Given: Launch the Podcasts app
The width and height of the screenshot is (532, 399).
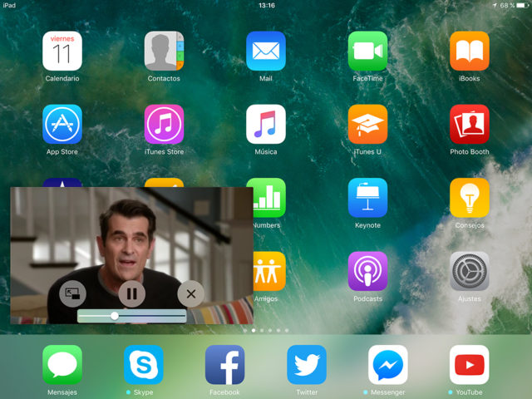Looking at the screenshot, I should (367, 271).
